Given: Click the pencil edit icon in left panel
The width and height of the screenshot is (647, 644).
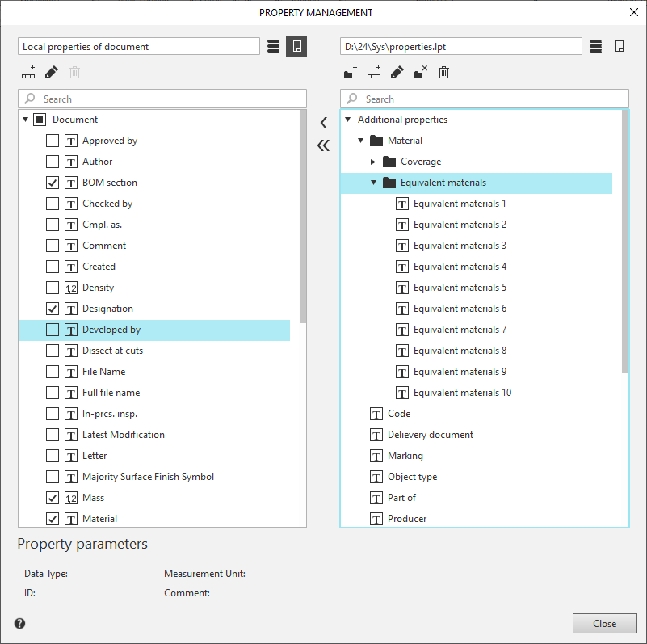Looking at the screenshot, I should coord(52,73).
